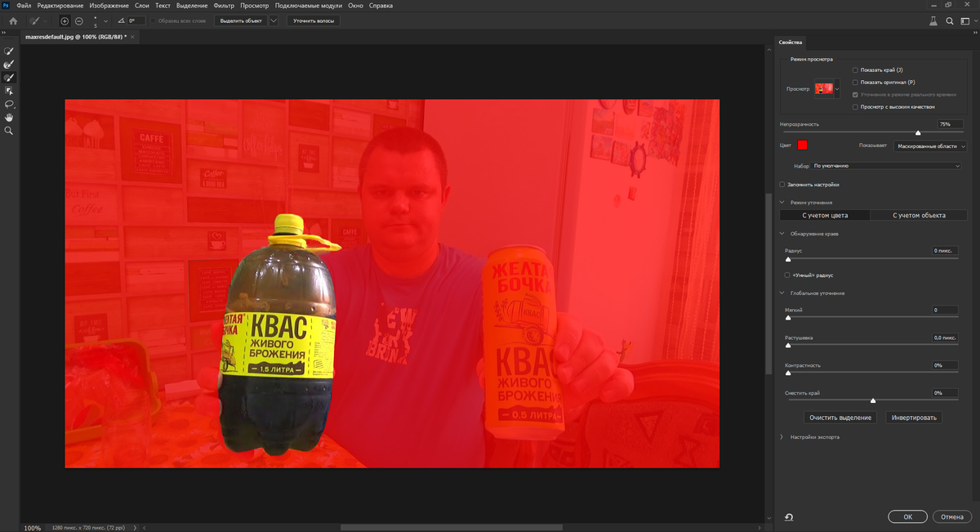The image size is (980, 532).
Task: Click the reset workspace arrow icon bottom
Action: pos(789,516)
